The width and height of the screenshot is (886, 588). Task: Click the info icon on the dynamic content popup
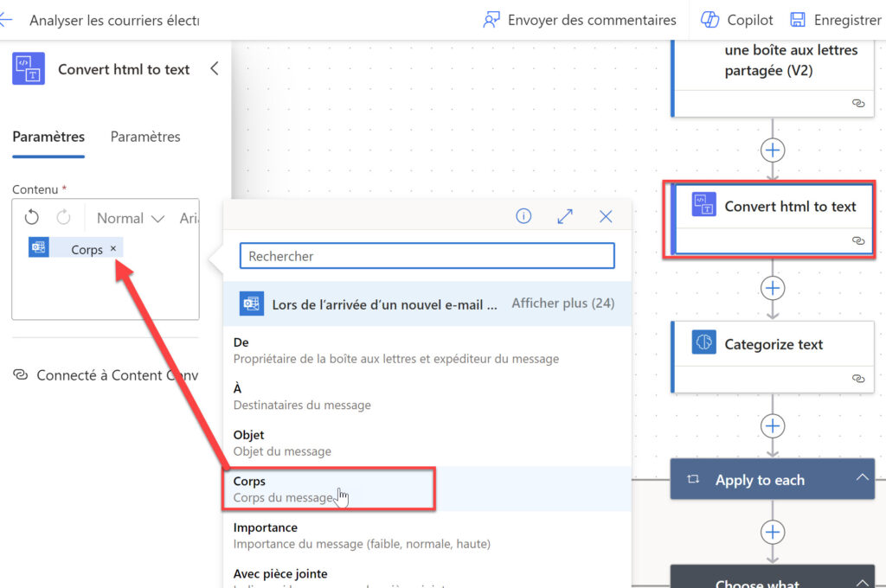coord(523,216)
